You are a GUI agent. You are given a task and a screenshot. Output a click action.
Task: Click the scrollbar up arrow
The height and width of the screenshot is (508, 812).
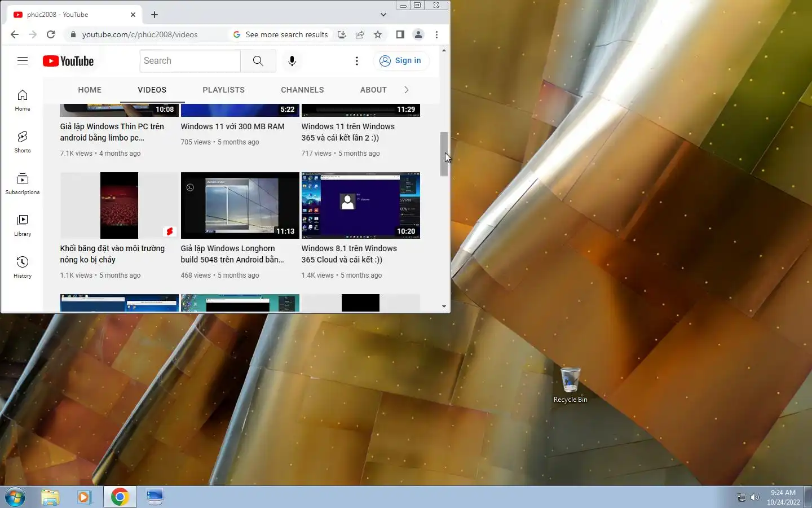click(444, 50)
